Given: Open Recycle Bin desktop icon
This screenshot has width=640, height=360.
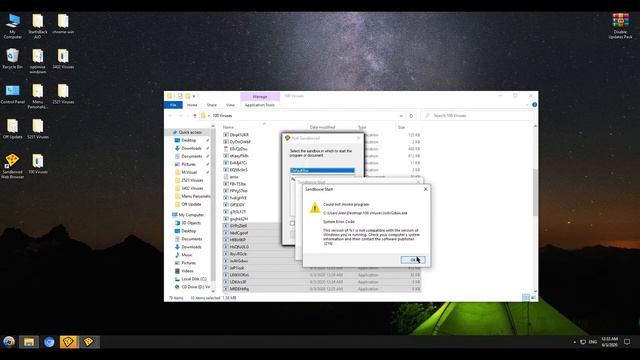Looking at the screenshot, I should point(12,59).
